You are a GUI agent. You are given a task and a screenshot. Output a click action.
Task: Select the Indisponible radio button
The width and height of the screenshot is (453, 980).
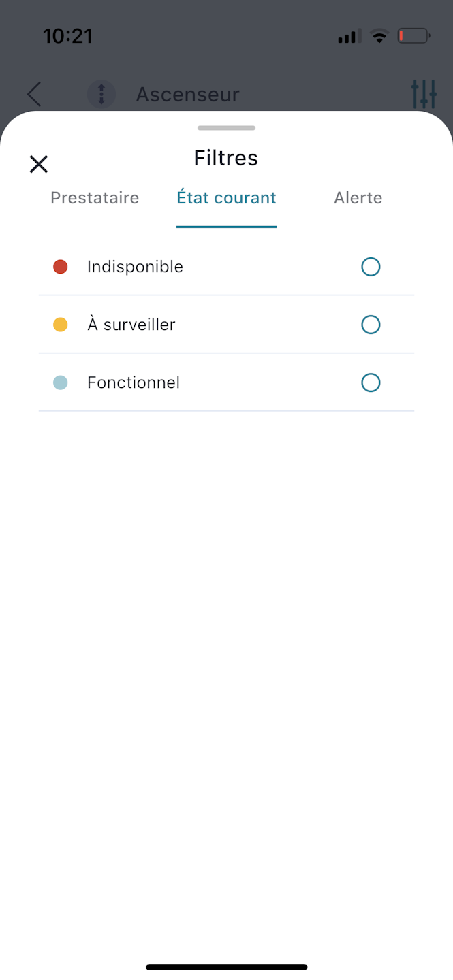click(x=371, y=267)
